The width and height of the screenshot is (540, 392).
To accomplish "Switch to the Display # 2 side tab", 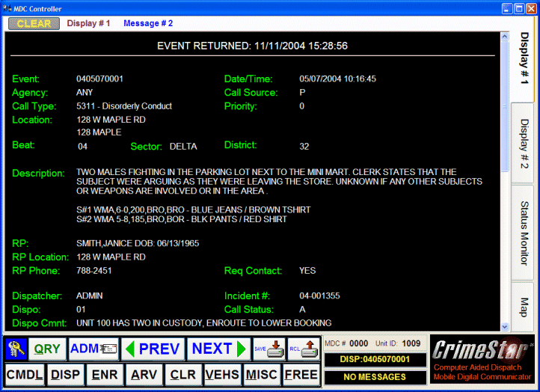I will click(524, 144).
